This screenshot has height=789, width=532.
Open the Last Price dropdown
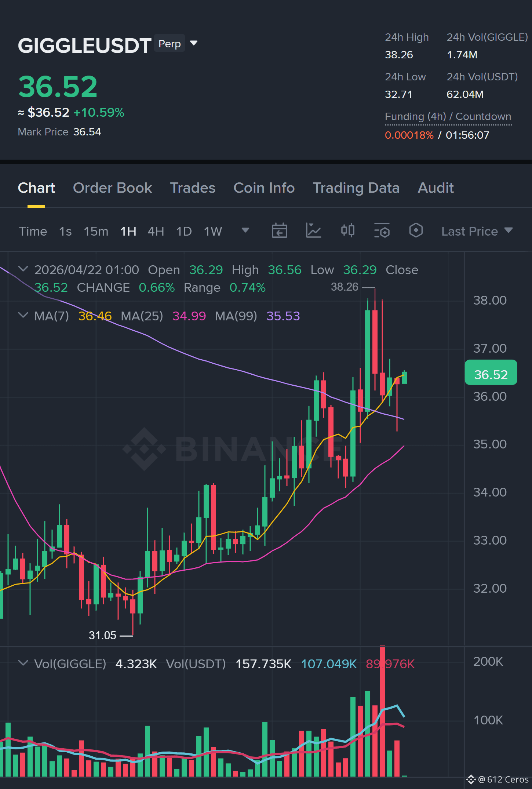pyautogui.click(x=477, y=231)
